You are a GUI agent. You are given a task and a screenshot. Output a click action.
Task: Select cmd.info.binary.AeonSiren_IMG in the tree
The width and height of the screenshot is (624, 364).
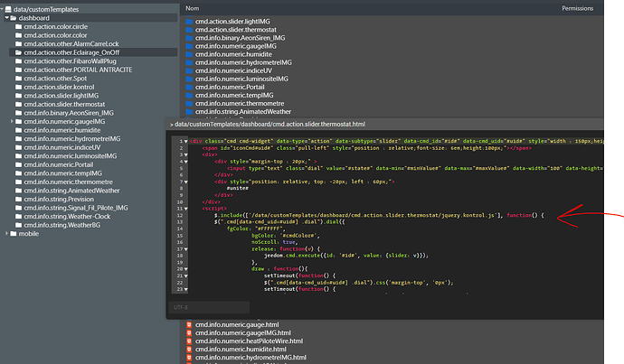pos(69,113)
